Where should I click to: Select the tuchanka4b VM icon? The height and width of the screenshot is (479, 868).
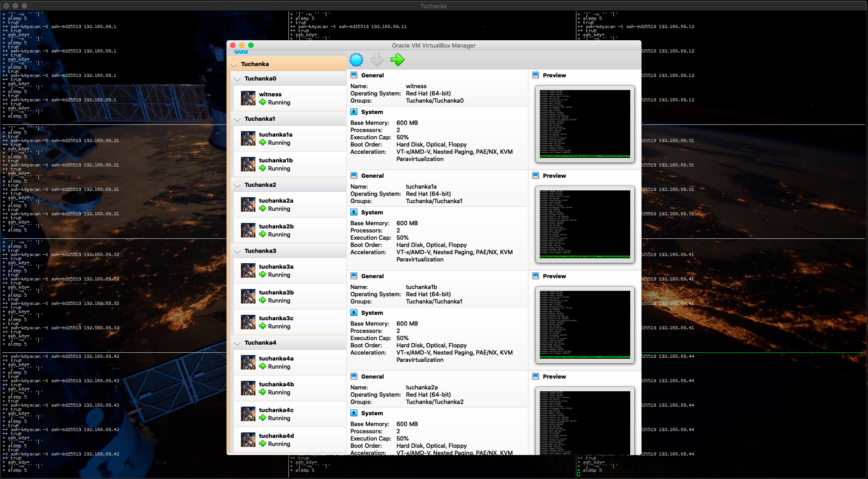pyautogui.click(x=248, y=388)
